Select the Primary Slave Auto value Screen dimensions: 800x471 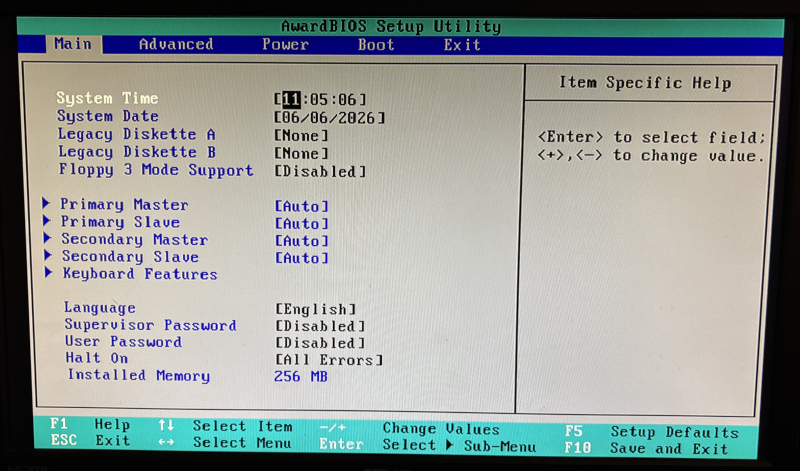coord(302,224)
